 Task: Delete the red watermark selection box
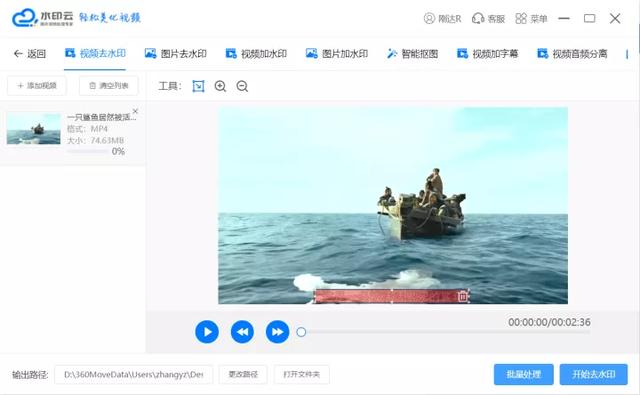pyautogui.click(x=462, y=296)
